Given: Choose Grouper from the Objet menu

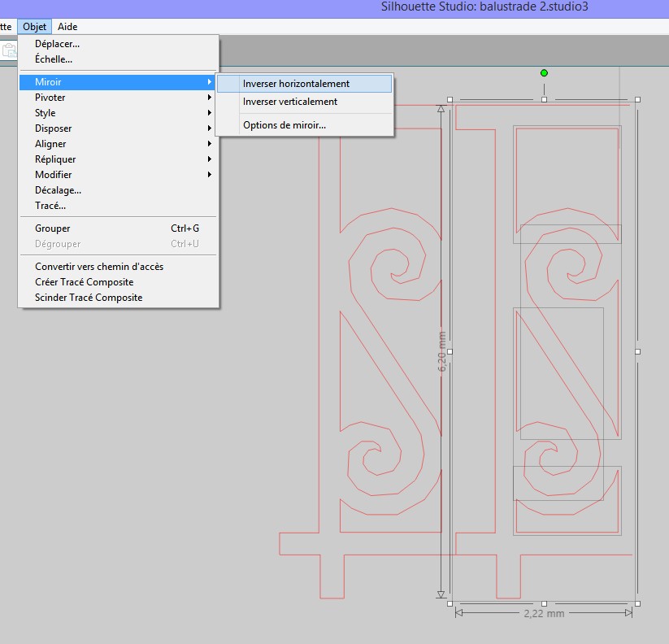Looking at the screenshot, I should (x=53, y=228).
